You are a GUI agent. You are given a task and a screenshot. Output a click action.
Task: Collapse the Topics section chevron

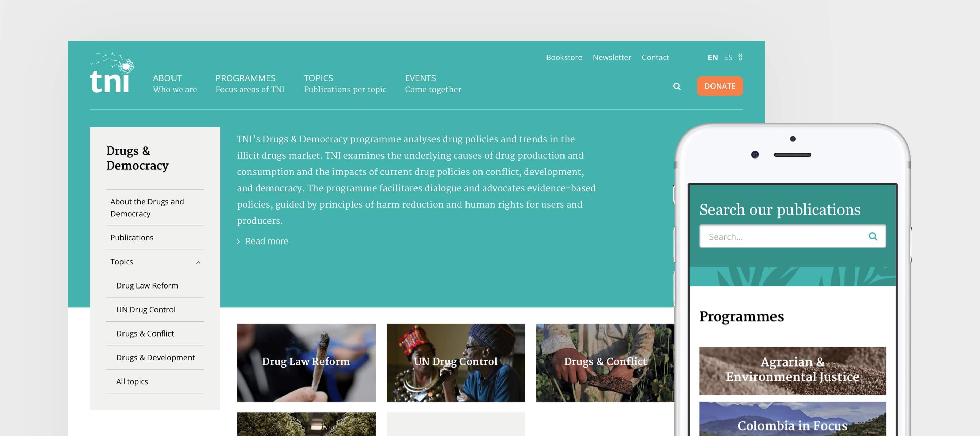198,262
